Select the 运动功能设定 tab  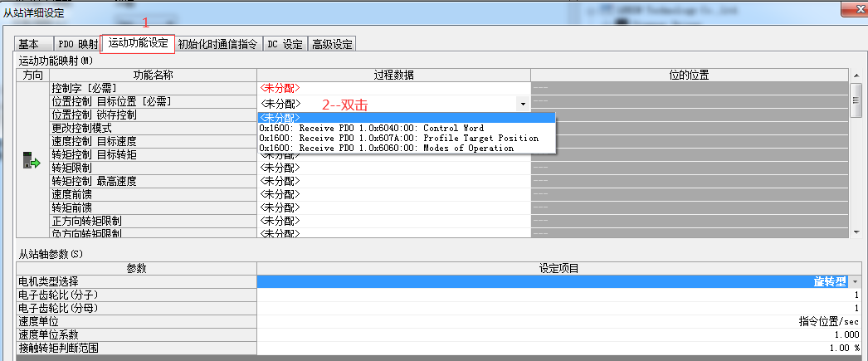click(x=138, y=43)
